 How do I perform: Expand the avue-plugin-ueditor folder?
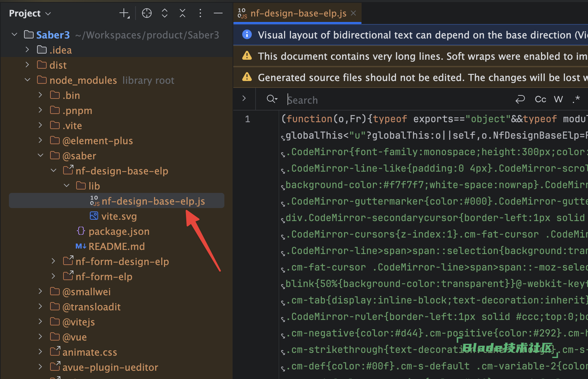pos(40,367)
